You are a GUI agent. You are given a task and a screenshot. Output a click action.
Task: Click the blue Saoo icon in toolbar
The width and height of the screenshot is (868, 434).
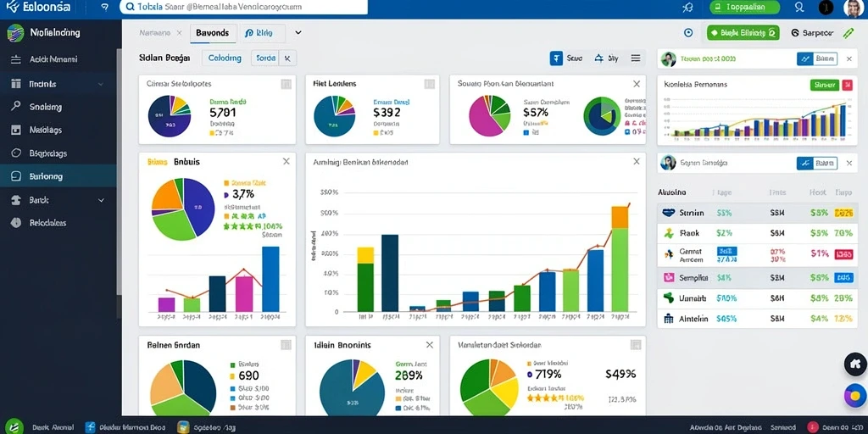click(556, 58)
